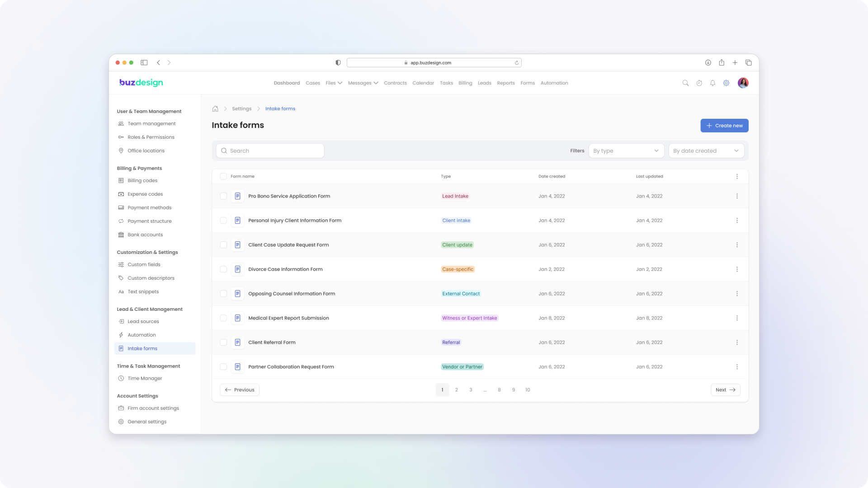The width and height of the screenshot is (868, 488).
Task: Click the Create new button
Action: [724, 126]
